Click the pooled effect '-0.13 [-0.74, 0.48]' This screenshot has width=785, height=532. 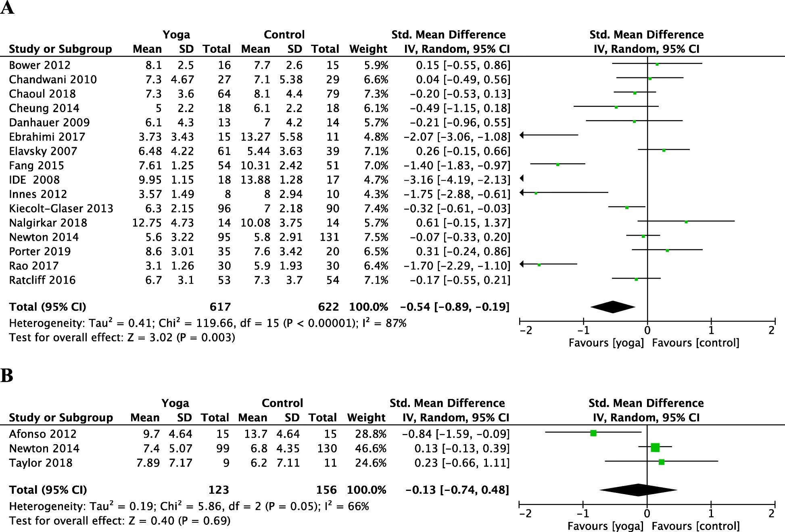457,490
